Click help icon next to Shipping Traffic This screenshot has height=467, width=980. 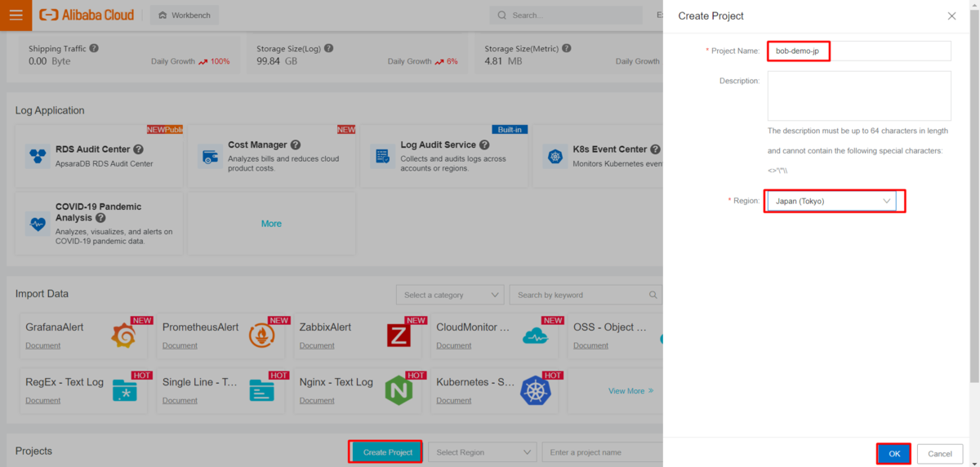pyautogui.click(x=94, y=48)
